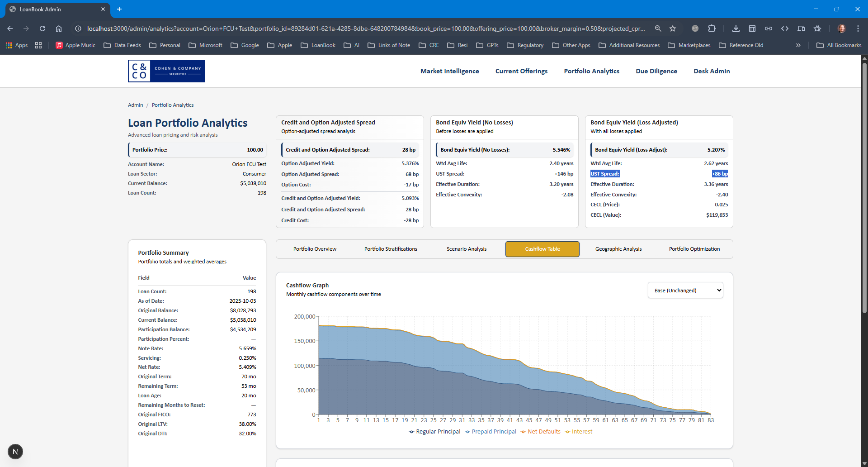Click the N user avatar in bottom corner
The image size is (868, 467).
(x=15, y=451)
